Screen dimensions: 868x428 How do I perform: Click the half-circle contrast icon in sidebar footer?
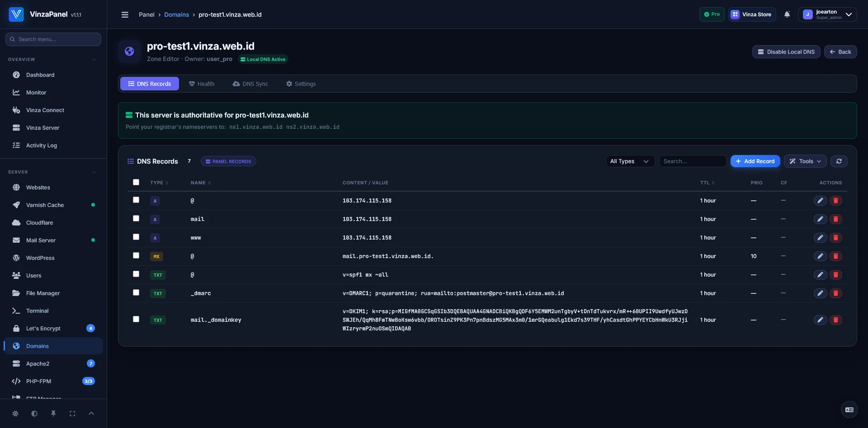point(34,414)
